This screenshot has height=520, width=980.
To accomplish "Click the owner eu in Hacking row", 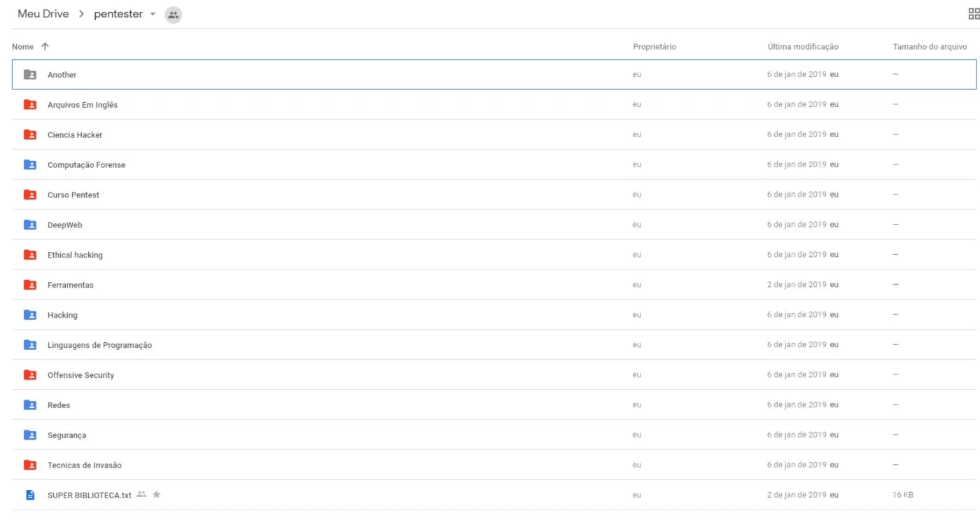I will pyautogui.click(x=637, y=315).
